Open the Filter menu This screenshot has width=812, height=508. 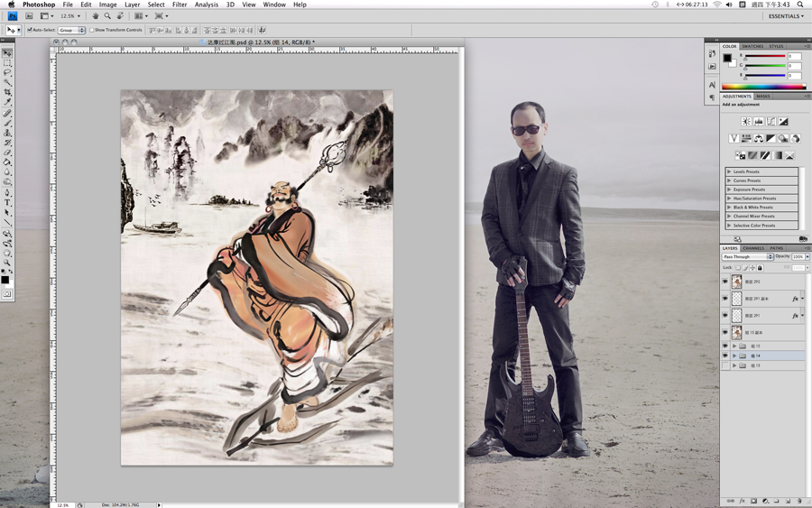click(x=180, y=5)
